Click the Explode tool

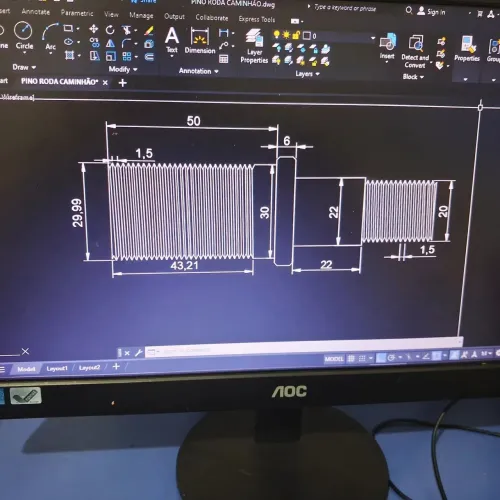(x=149, y=44)
